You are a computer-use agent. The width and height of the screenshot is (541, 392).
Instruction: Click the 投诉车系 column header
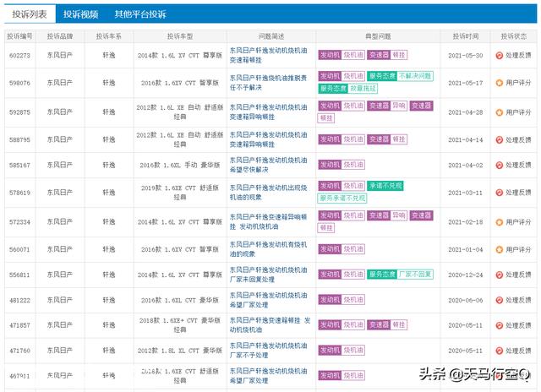tap(109, 36)
